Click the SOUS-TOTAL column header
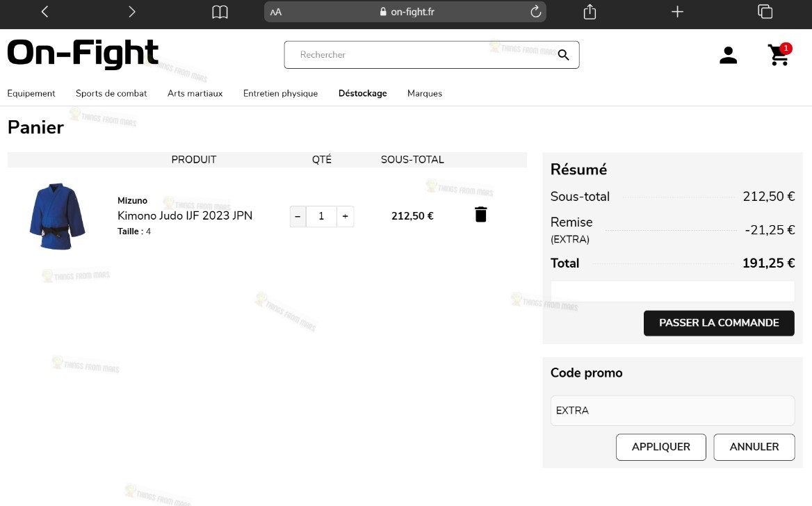The height and width of the screenshot is (506, 812). click(x=412, y=160)
